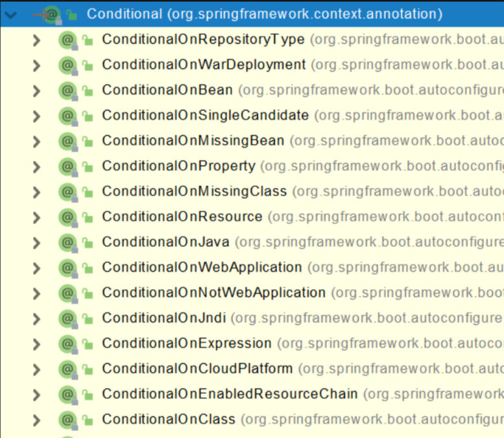Select ConditionalOnNotWebApplication text
This screenshot has width=504, height=438.
pos(214,294)
